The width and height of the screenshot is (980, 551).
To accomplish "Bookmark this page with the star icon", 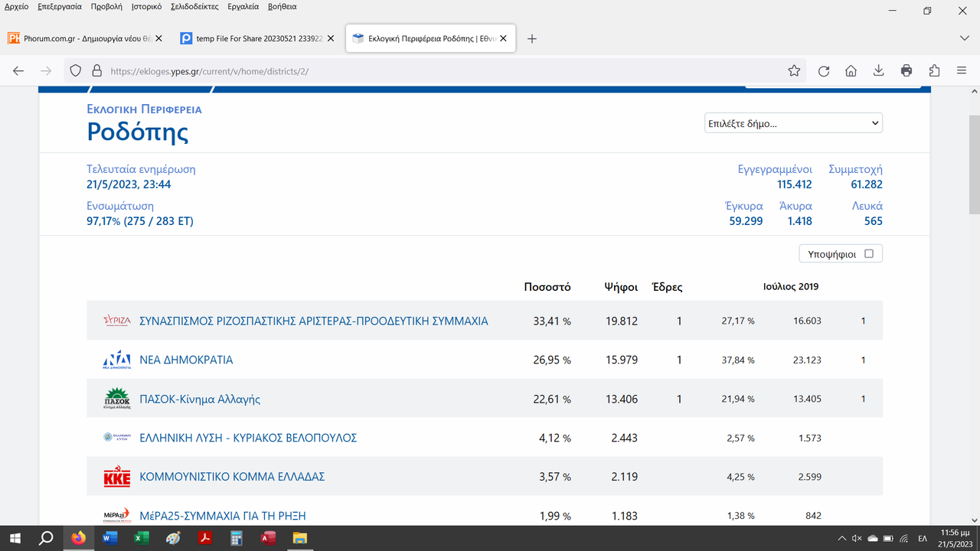I will pos(794,70).
